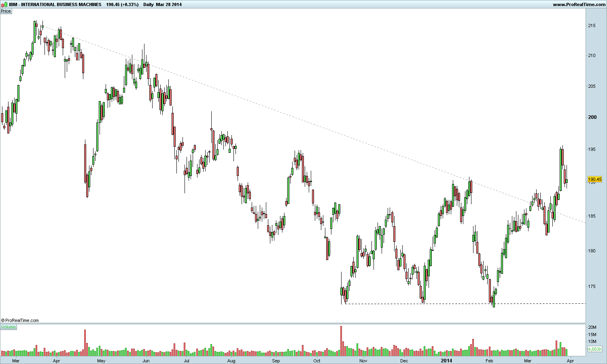Screen dimensions: 607x364
Task: Click the 180 price axis label
Action: pyautogui.click(x=592, y=251)
